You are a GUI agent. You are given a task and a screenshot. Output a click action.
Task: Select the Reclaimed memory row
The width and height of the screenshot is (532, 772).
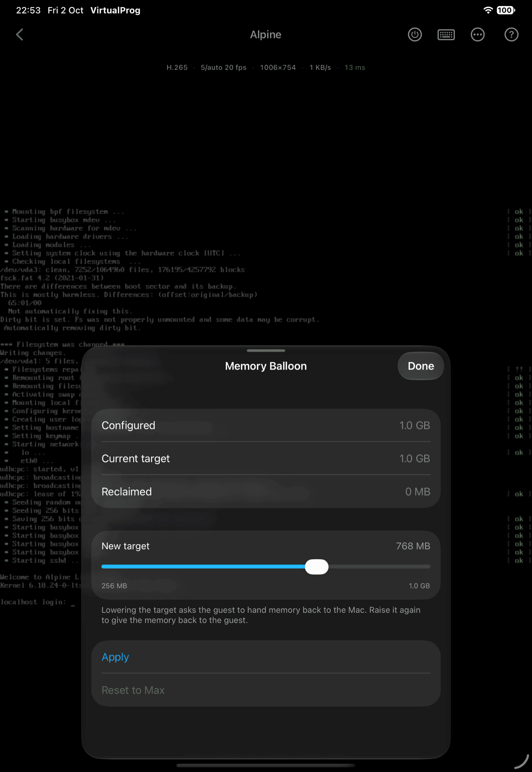point(266,491)
